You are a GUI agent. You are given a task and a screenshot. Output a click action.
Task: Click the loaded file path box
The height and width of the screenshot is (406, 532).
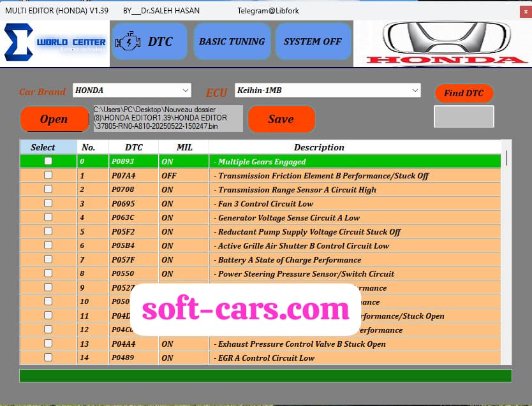(x=168, y=119)
